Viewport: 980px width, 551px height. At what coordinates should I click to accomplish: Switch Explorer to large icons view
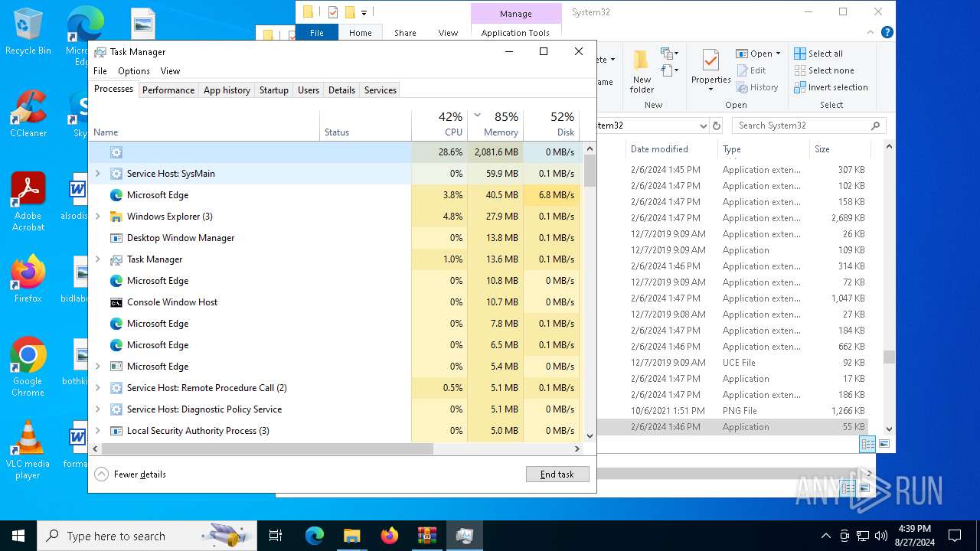tap(884, 444)
